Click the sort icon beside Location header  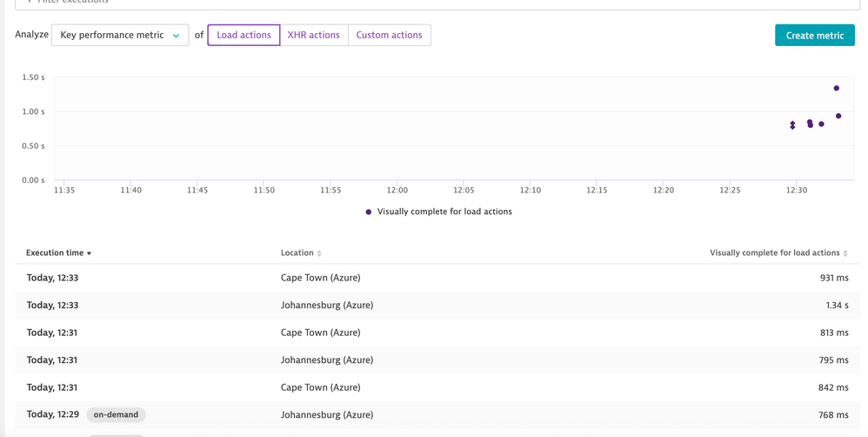point(319,253)
